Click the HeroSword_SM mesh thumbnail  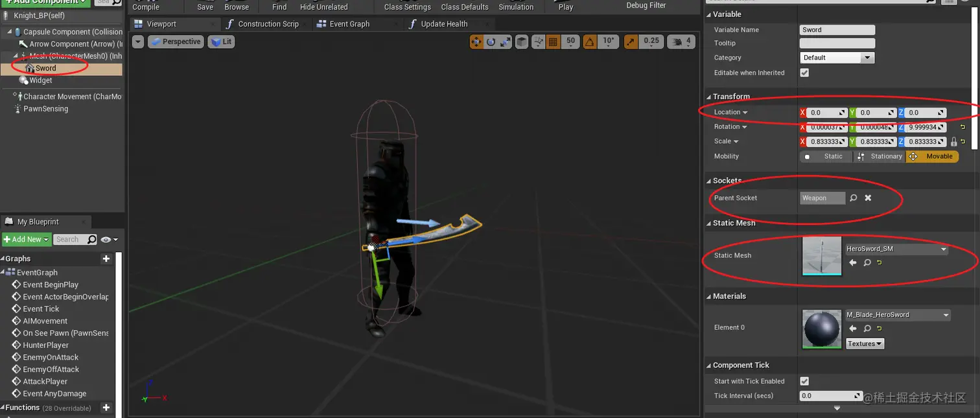[822, 255]
